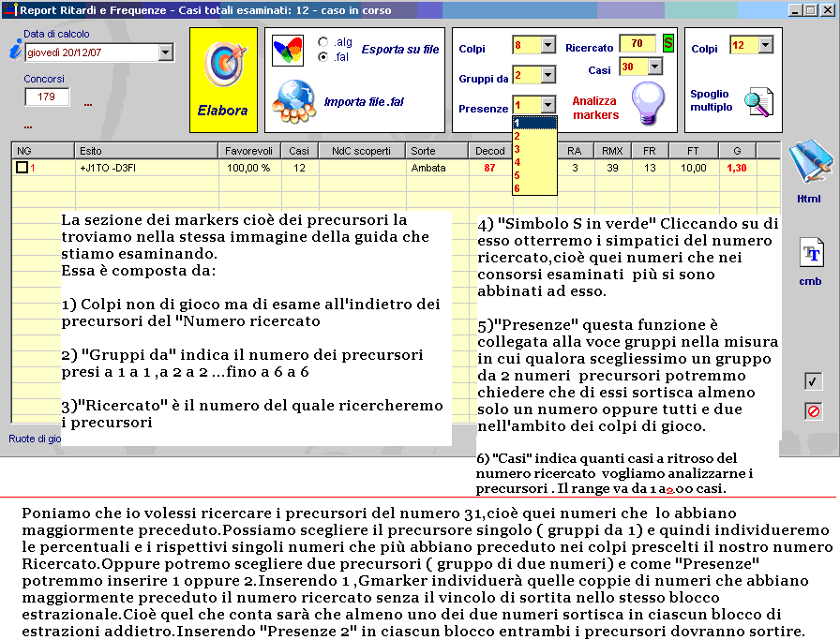The height and width of the screenshot is (640, 840).
Task: Click the red 87 Decod cell
Action: (489, 168)
